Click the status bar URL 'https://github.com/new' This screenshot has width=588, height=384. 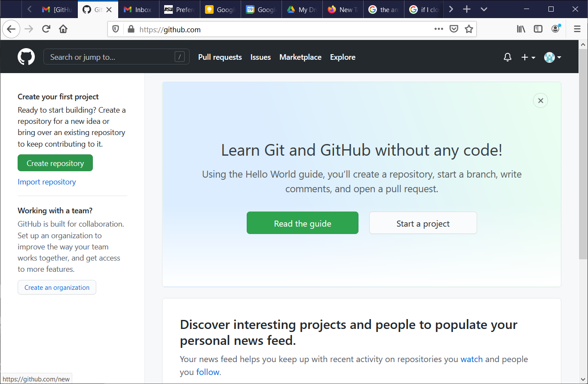(x=36, y=379)
